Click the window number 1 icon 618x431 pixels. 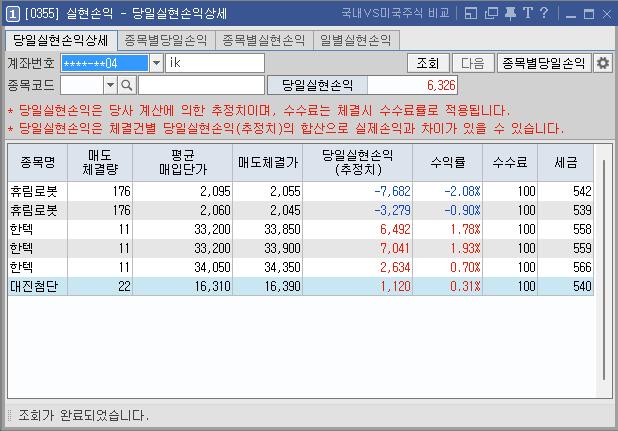coord(13,15)
